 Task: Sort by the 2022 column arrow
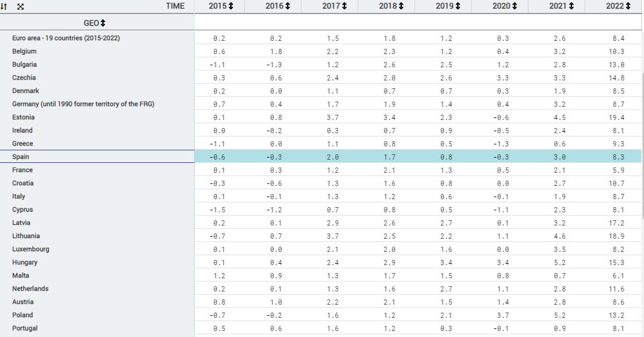pyautogui.click(x=628, y=7)
